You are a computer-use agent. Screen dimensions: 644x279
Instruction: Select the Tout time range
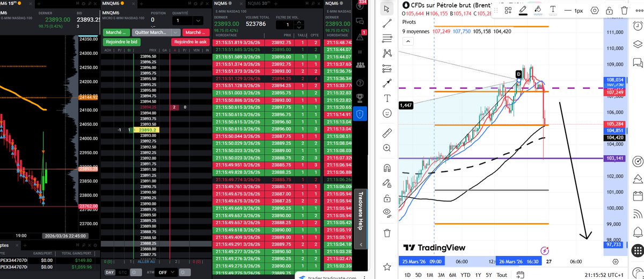[x=502, y=275]
